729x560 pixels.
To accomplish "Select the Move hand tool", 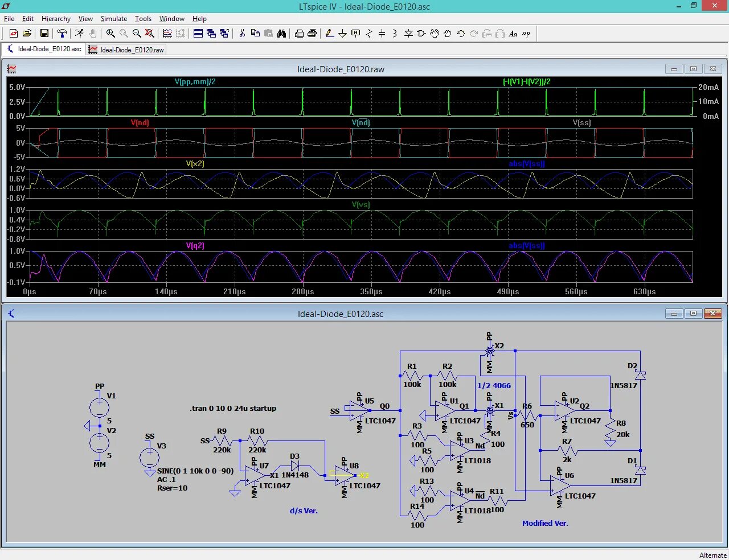I will [x=435, y=34].
